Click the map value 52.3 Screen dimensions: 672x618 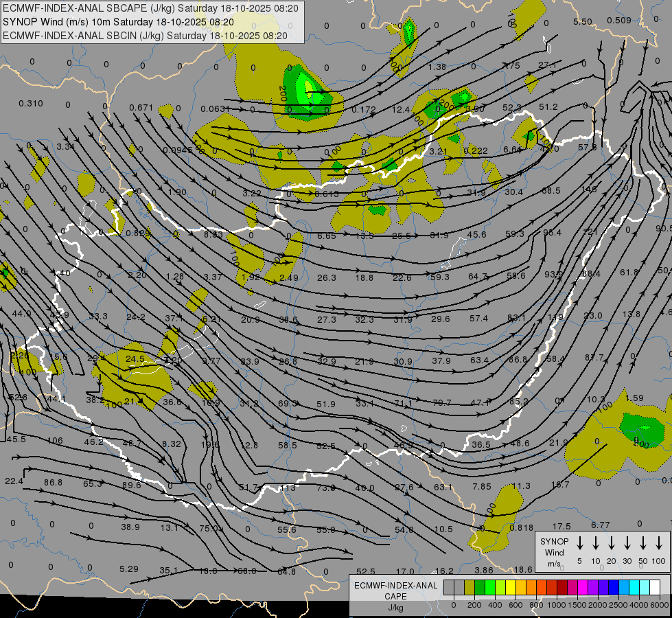(x=511, y=108)
